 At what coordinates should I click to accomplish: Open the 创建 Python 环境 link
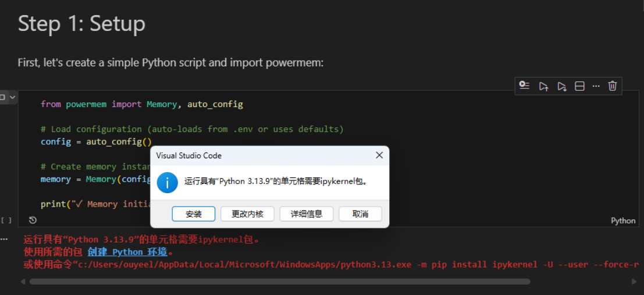(x=127, y=252)
